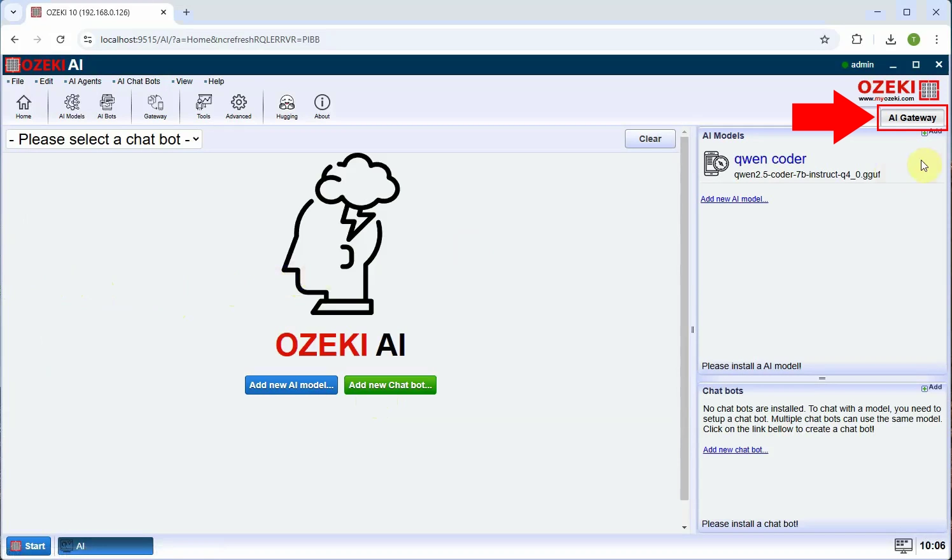Follow the 'Add new chat bot...' link
Screen dimensions: 952x560
pyautogui.click(x=736, y=450)
